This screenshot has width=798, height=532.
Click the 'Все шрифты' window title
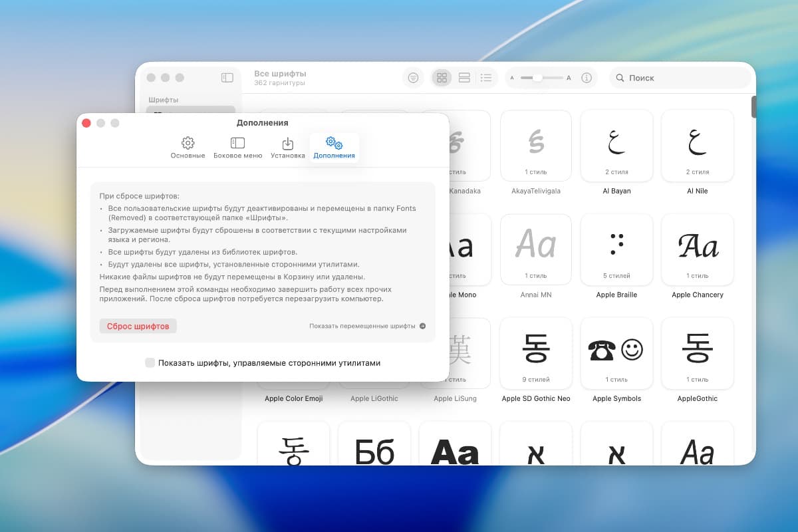tap(280, 73)
